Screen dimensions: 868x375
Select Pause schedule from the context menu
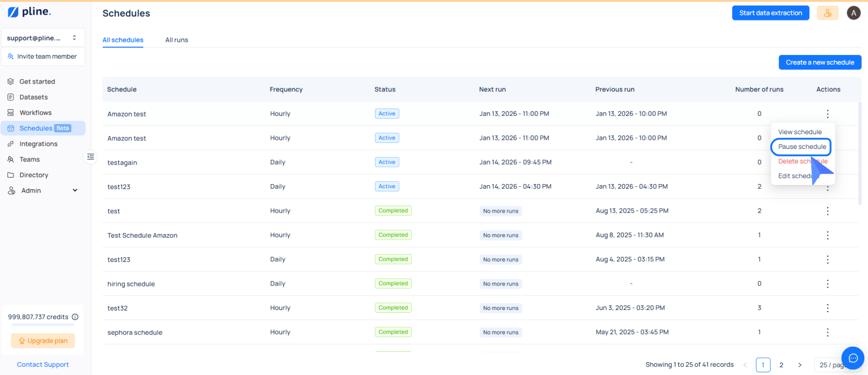[x=802, y=147]
